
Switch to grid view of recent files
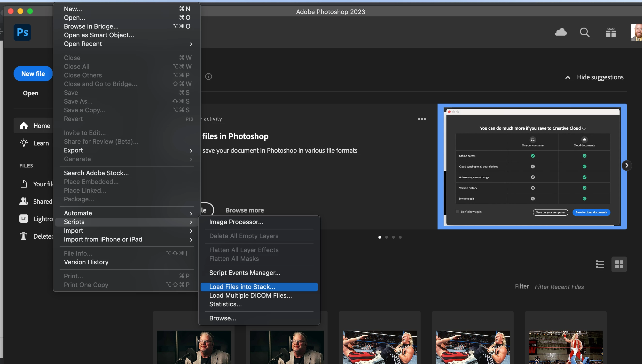619,264
